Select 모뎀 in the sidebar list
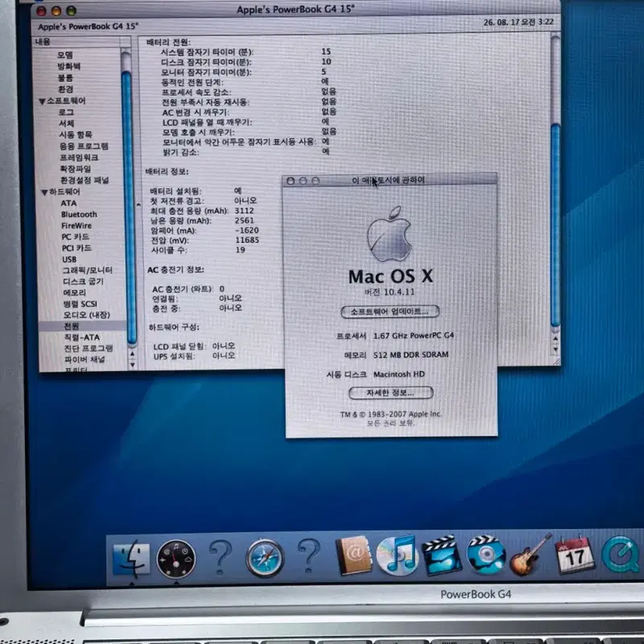The image size is (644, 644). pos(65,55)
